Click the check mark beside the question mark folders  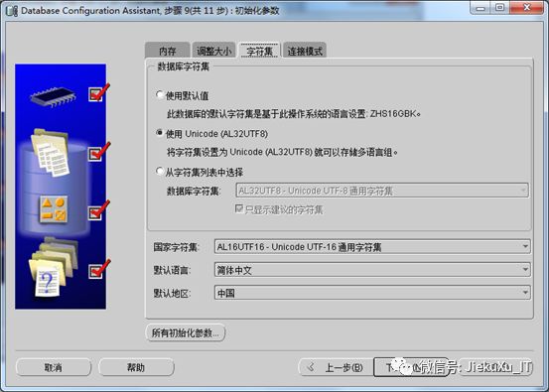pyautogui.click(x=98, y=270)
